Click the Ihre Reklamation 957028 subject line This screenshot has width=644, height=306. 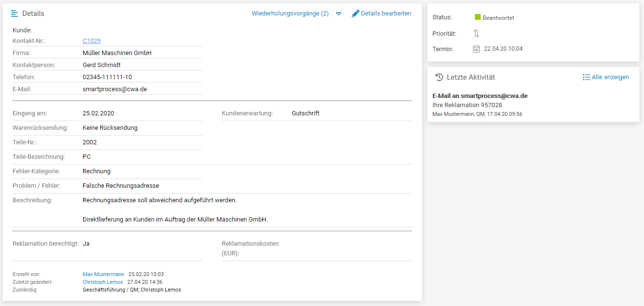[x=467, y=105]
